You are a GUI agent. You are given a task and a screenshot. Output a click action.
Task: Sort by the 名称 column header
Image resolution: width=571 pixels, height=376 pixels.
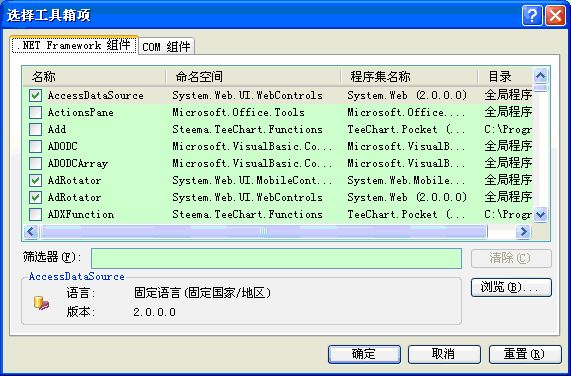[95, 76]
